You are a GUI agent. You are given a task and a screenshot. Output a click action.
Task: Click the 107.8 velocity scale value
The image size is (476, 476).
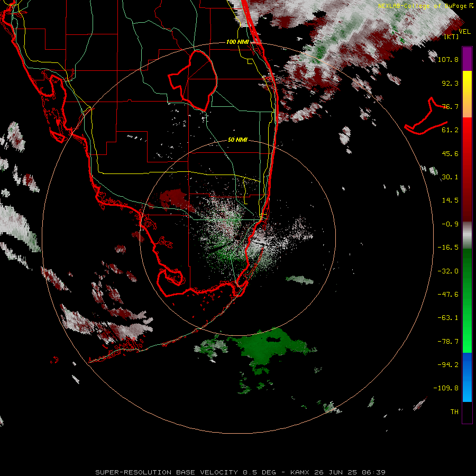448,59
